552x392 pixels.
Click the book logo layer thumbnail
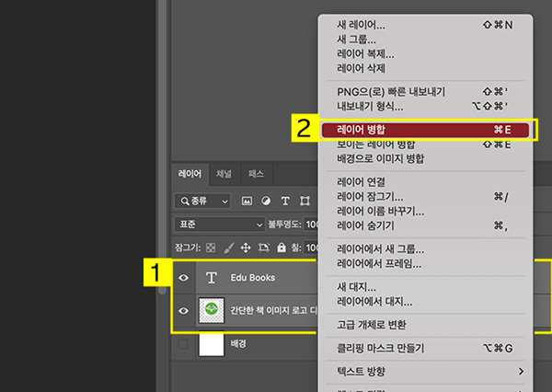[x=212, y=311]
